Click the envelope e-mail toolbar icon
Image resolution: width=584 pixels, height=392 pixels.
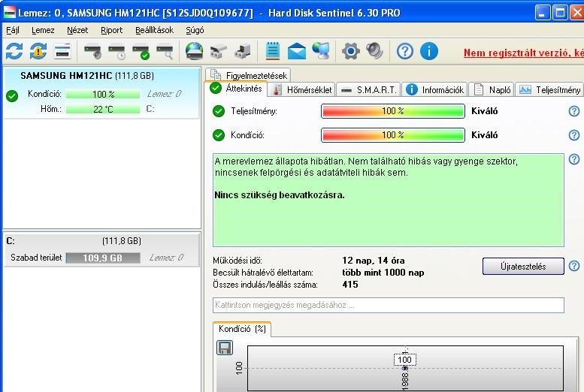pos(297,51)
